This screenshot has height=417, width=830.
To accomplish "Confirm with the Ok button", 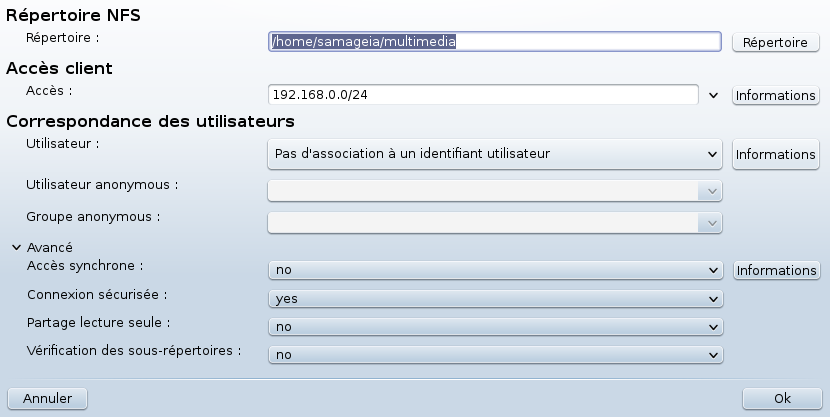I will [782, 398].
